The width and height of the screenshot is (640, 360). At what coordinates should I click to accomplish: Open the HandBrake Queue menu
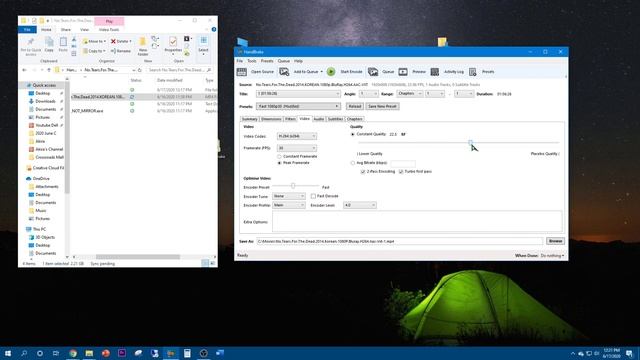point(284,61)
